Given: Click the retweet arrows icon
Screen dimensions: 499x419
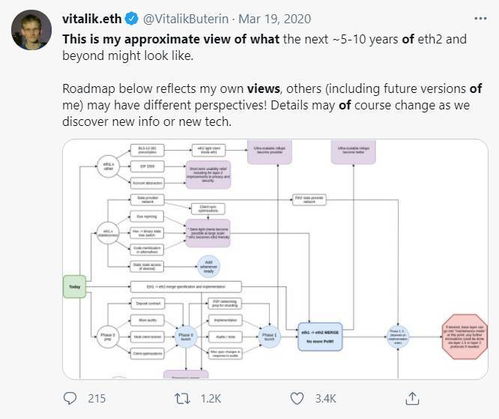Looking at the screenshot, I should click(182, 398).
